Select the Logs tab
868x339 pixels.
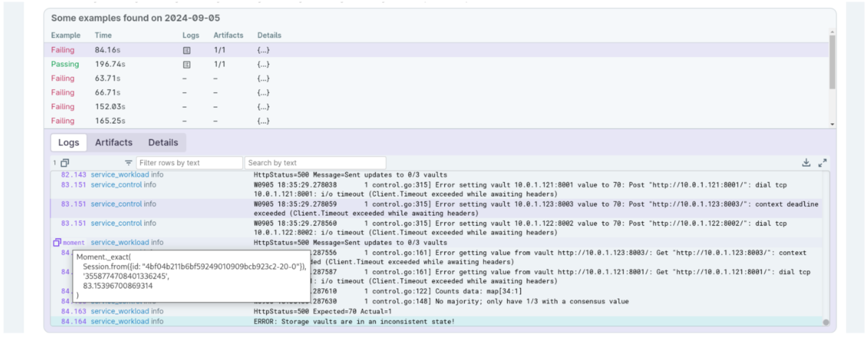pos(69,142)
